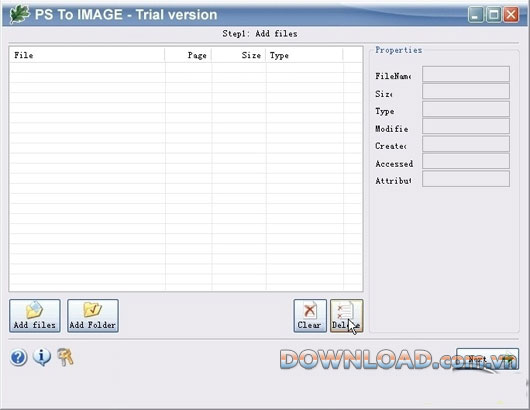Show the about info icon
The height and width of the screenshot is (410, 530).
click(x=42, y=357)
